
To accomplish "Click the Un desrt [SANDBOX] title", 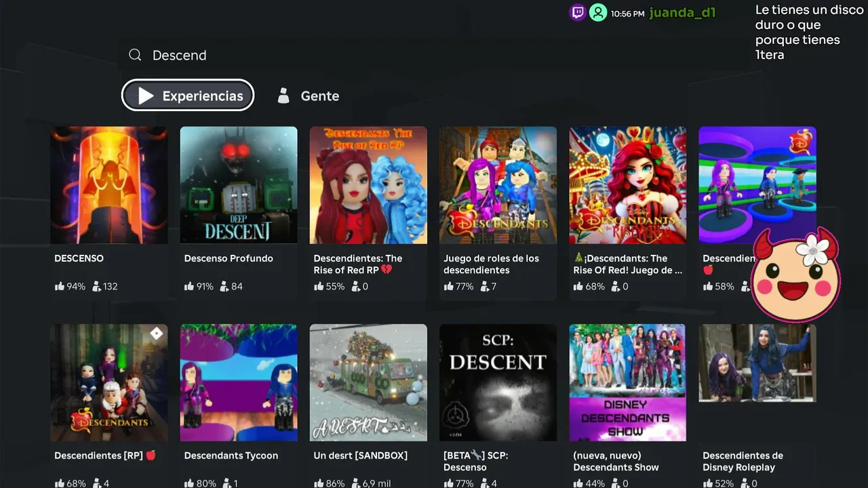I will pos(361,455).
